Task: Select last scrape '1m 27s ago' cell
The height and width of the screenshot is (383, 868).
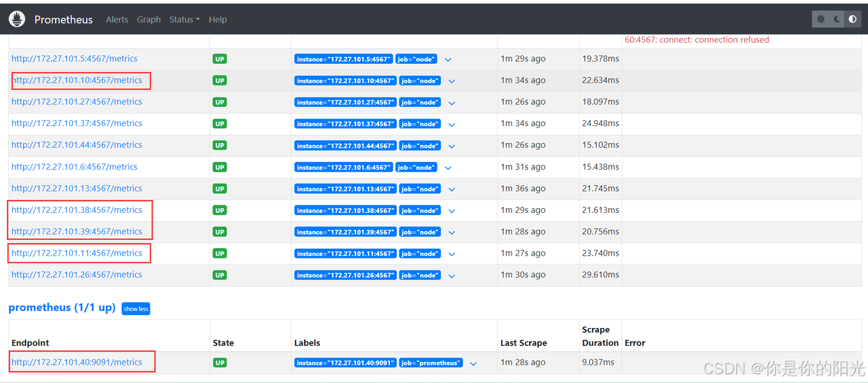Action: pyautogui.click(x=523, y=254)
